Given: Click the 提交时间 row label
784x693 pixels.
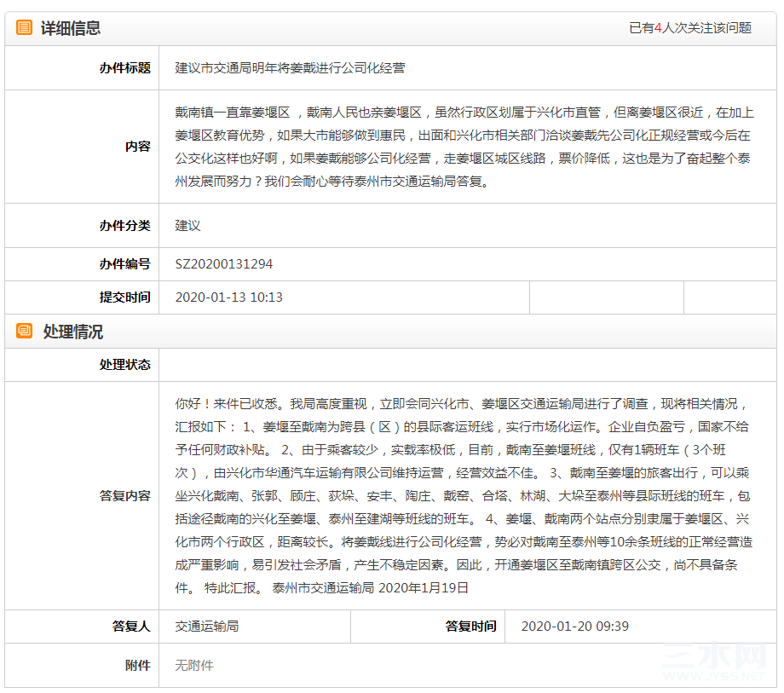Looking at the screenshot, I should pos(125,297).
